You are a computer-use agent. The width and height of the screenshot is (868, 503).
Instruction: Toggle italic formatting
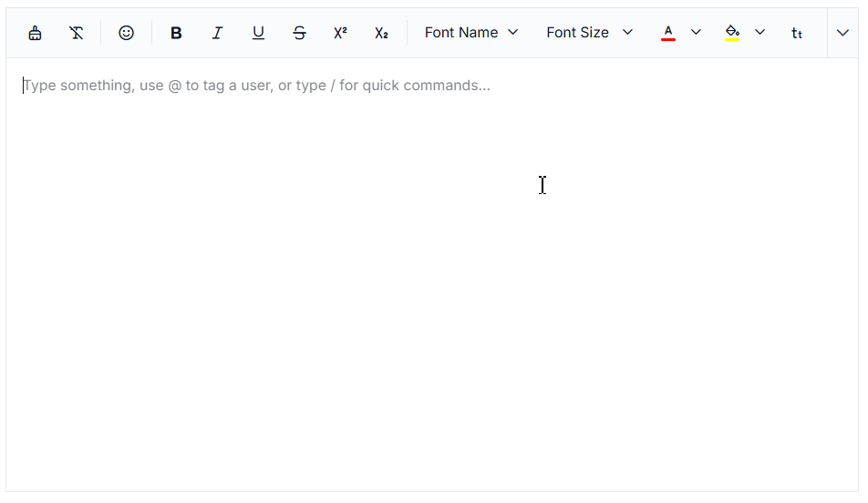[x=217, y=33]
